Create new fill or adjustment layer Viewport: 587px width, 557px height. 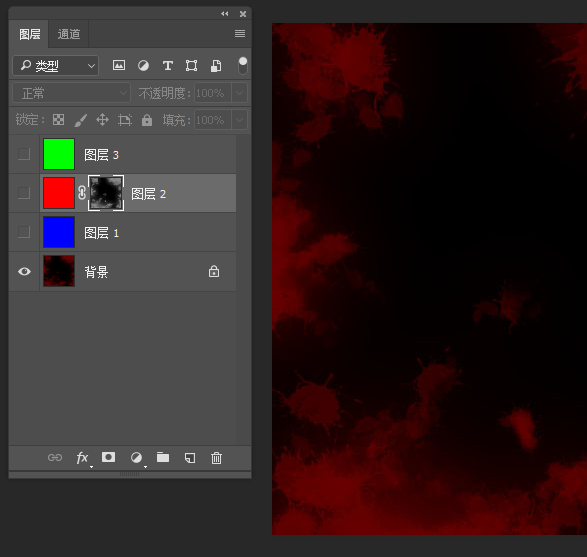136,457
